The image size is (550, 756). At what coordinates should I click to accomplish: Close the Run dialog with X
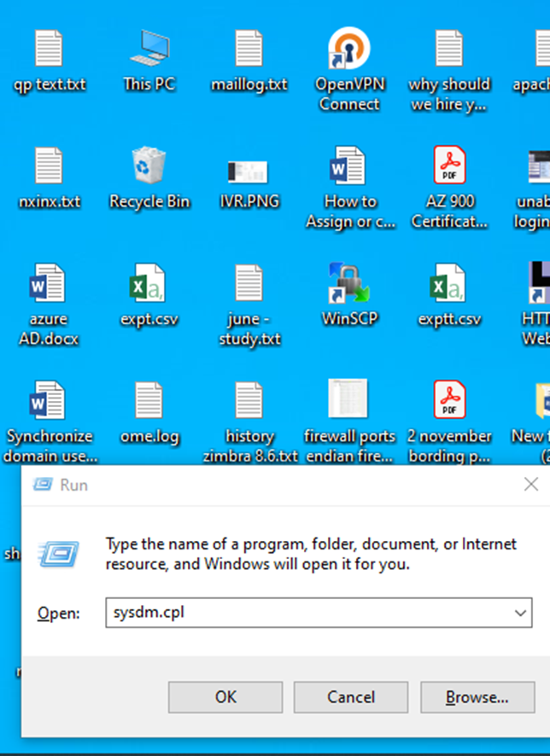[531, 485]
